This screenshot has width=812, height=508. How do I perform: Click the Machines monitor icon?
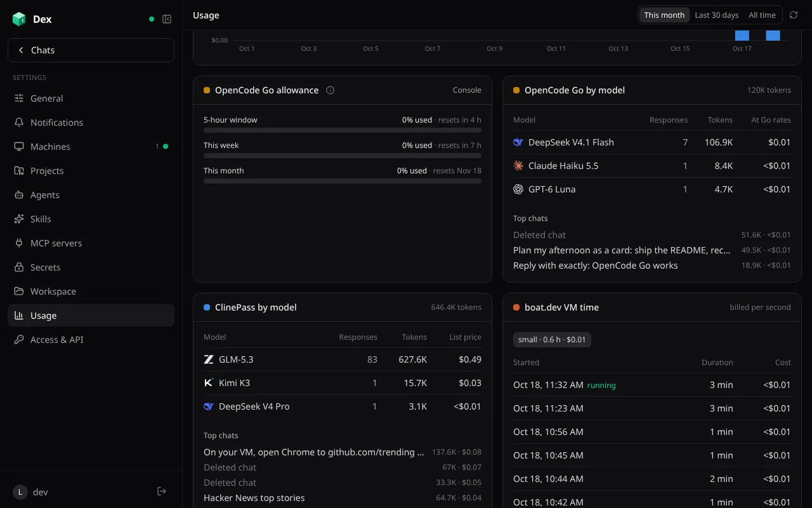[x=19, y=147]
